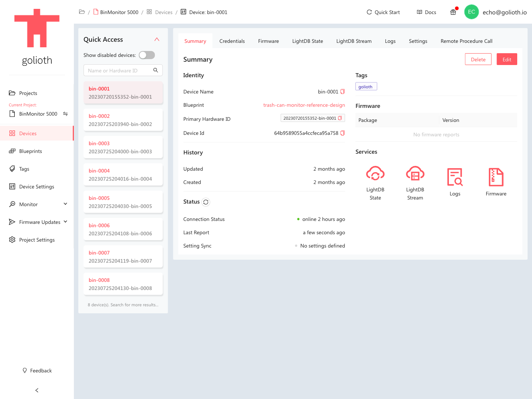Open Tags in the sidebar
Image resolution: width=532 pixels, height=399 pixels.
[37, 169]
